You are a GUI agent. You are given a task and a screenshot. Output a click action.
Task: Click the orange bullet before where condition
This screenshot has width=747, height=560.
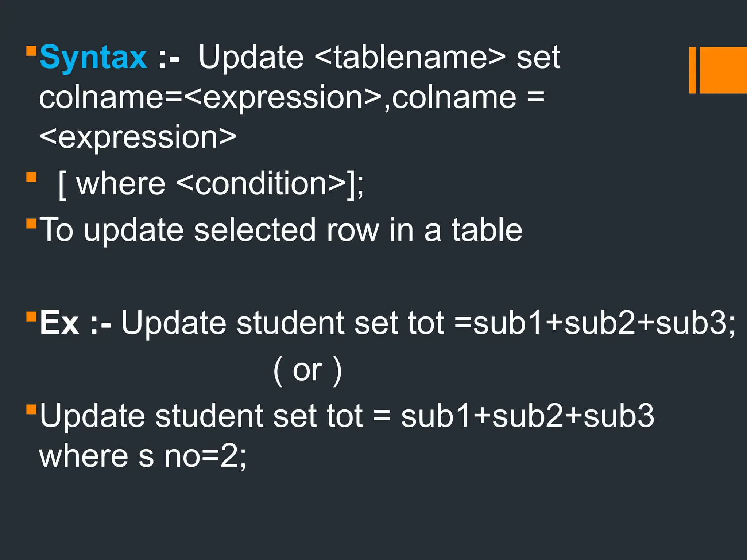[31, 178]
